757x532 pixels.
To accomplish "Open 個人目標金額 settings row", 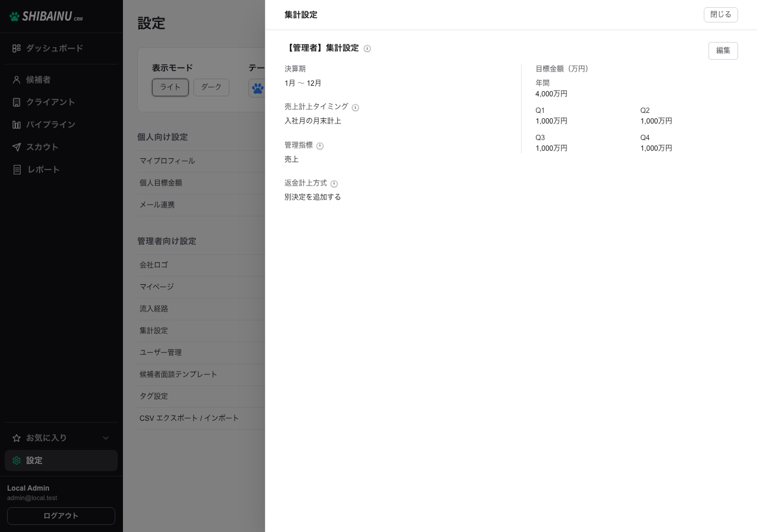I will [201, 183].
